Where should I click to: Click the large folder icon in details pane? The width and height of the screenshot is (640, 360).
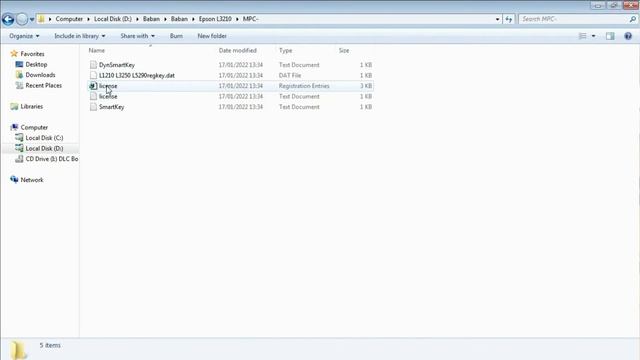[x=18, y=350]
